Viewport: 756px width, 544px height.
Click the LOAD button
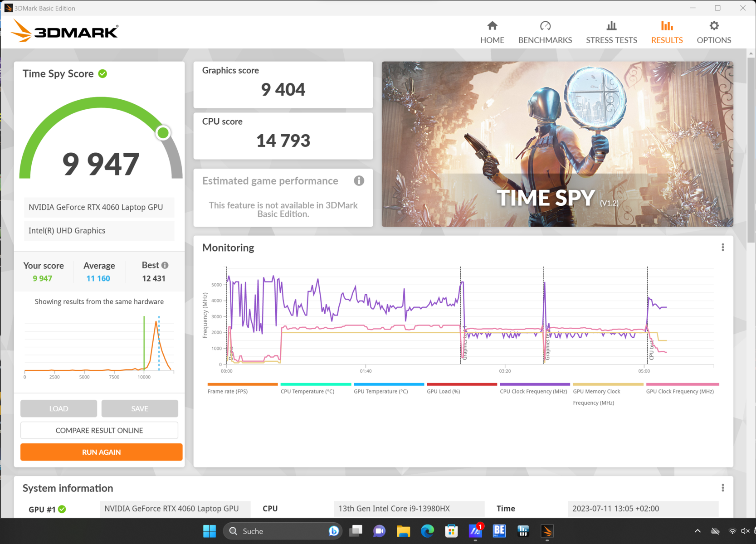pyautogui.click(x=59, y=408)
